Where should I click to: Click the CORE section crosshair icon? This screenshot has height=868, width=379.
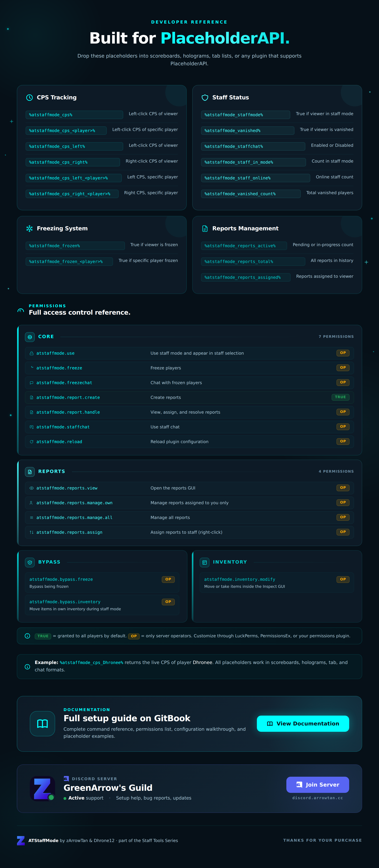(30, 337)
